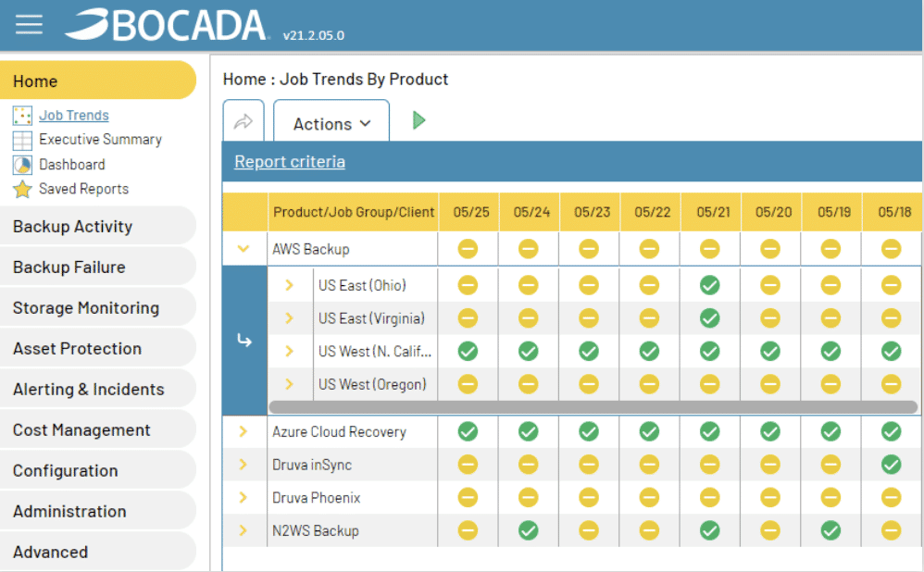Open the Alerting & Incidents menu section
The height and width of the screenshot is (572, 924).
point(98,389)
